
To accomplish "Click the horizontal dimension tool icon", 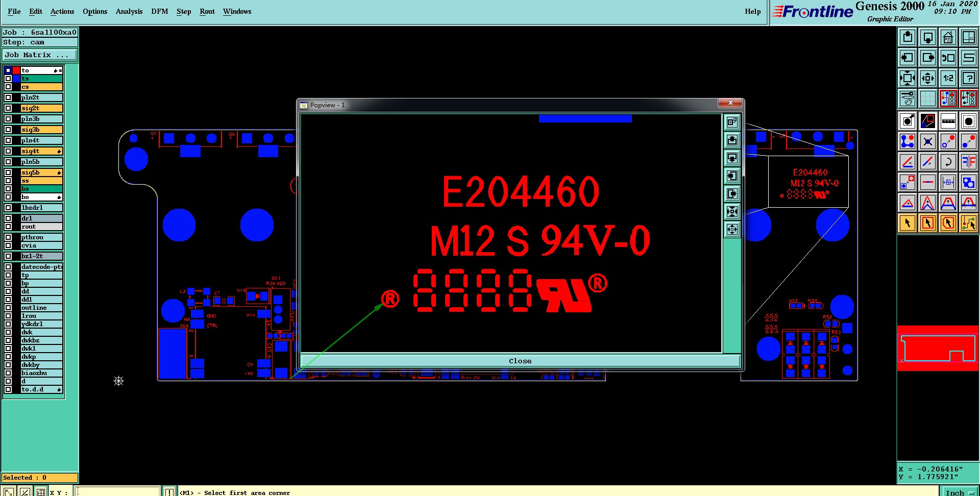I will pyautogui.click(x=948, y=182).
